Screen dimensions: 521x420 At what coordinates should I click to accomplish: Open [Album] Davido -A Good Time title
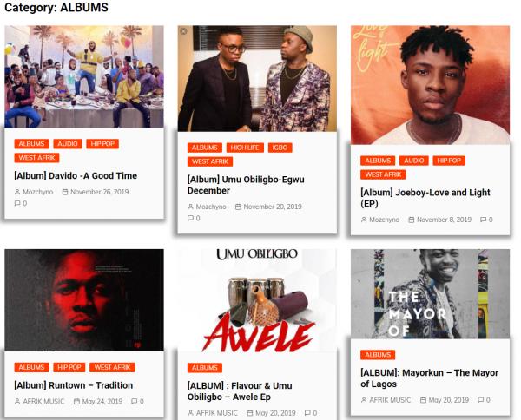76,175
